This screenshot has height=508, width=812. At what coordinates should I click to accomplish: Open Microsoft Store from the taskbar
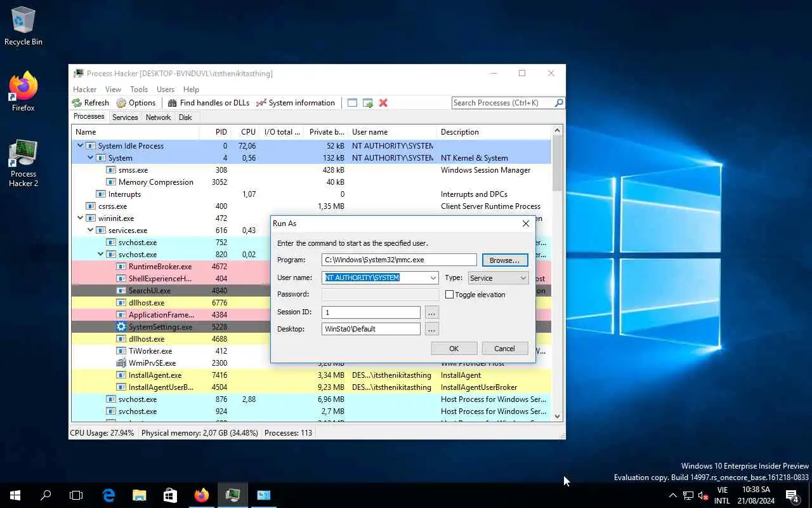pos(170,495)
